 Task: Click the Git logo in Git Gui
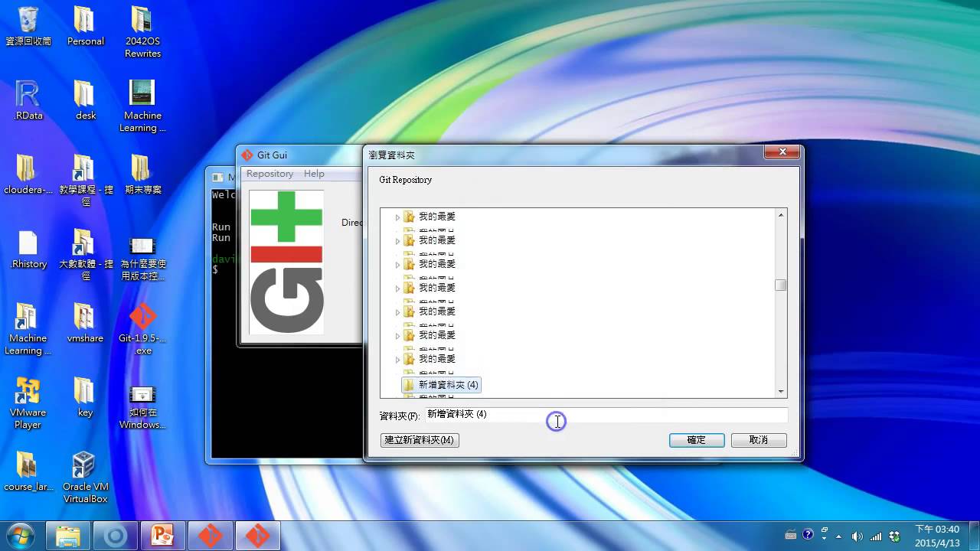286,261
